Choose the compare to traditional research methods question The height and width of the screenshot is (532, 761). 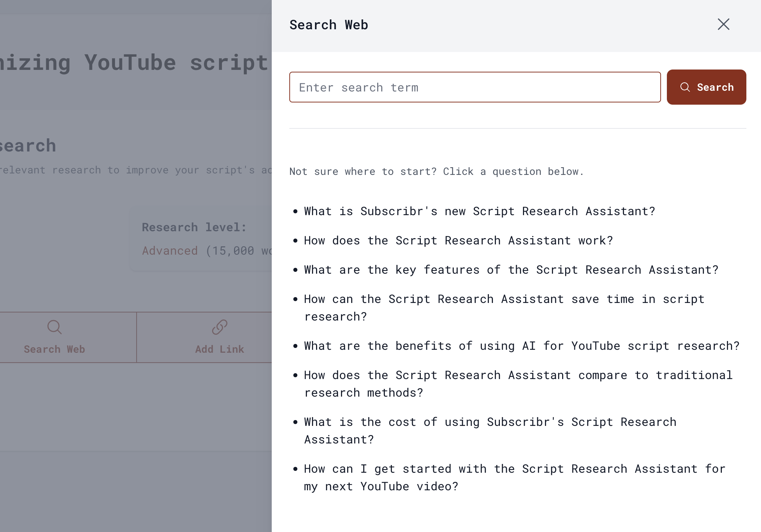point(518,384)
